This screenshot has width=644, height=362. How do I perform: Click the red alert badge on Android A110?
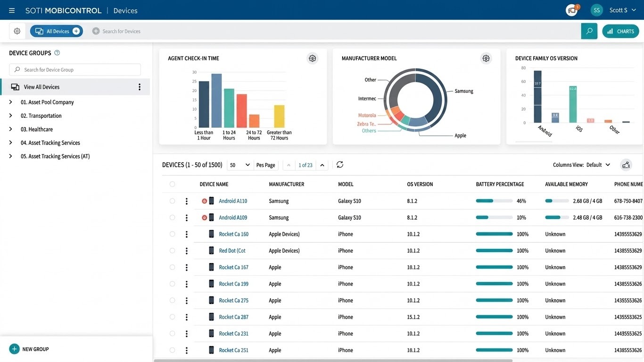(x=205, y=201)
